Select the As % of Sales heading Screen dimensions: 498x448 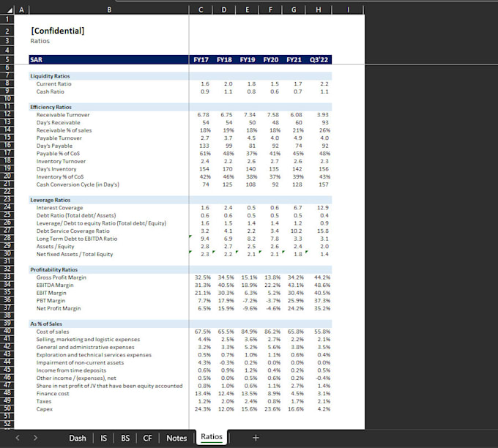(x=46, y=324)
